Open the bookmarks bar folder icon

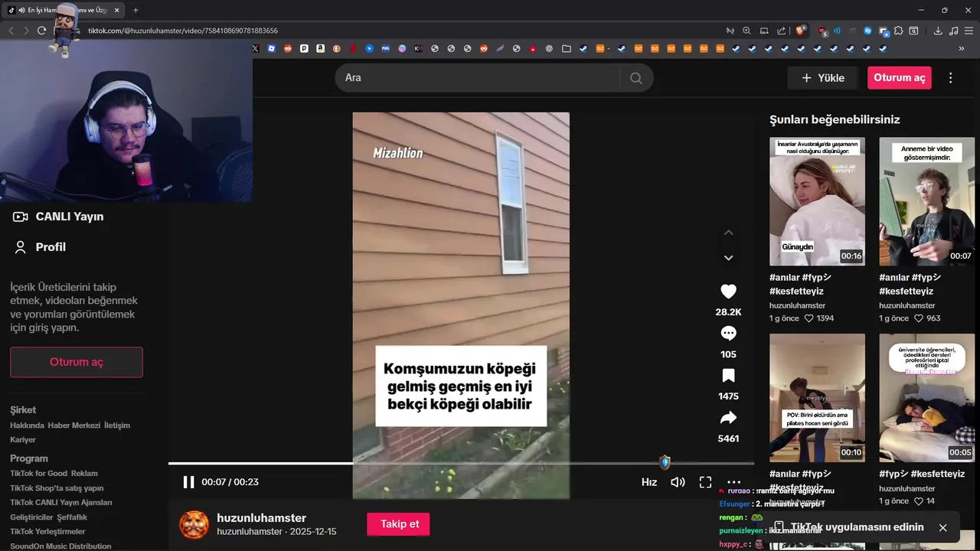(567, 48)
